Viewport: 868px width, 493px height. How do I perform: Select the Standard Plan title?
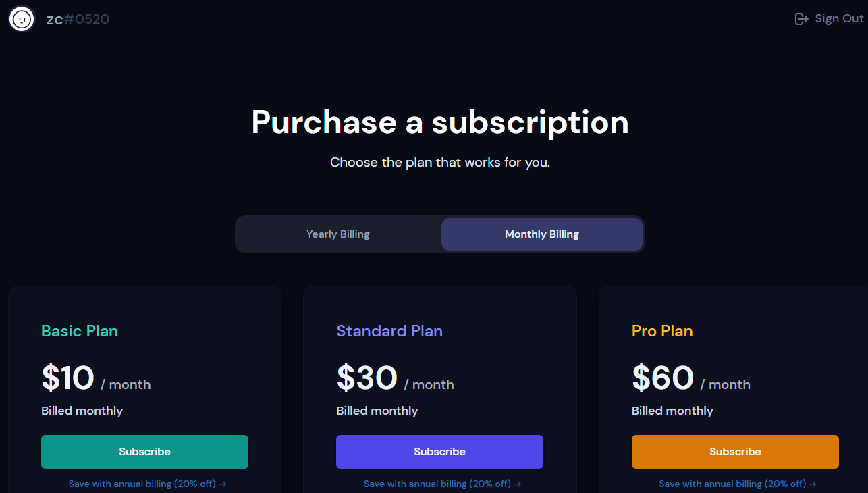(389, 331)
